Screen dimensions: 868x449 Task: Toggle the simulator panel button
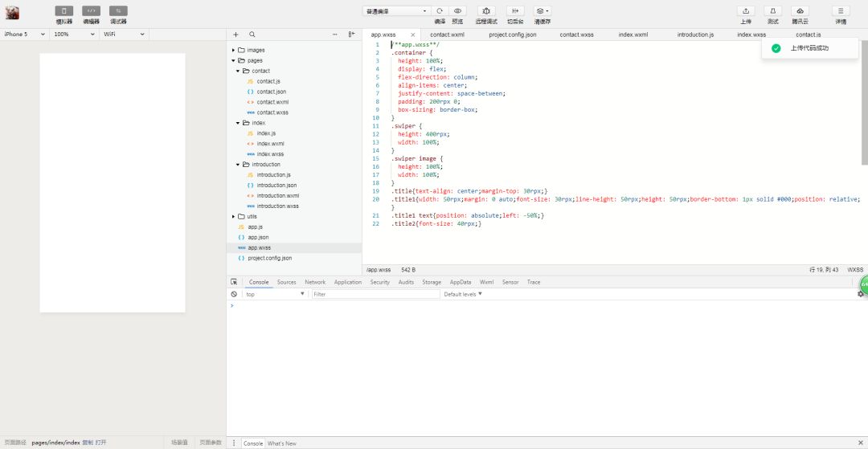[x=63, y=11]
